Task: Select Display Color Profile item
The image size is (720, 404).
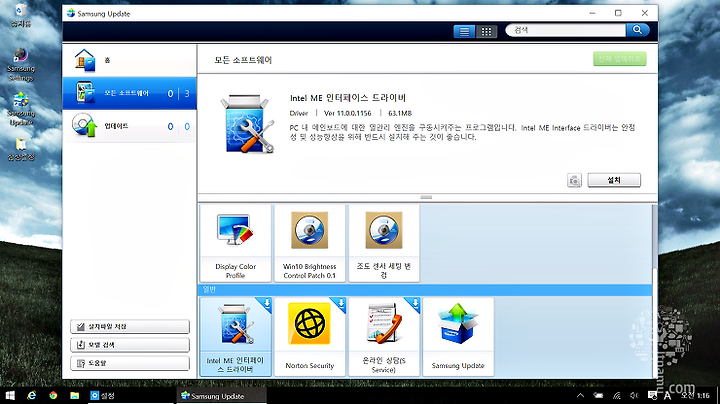Action: click(x=236, y=243)
